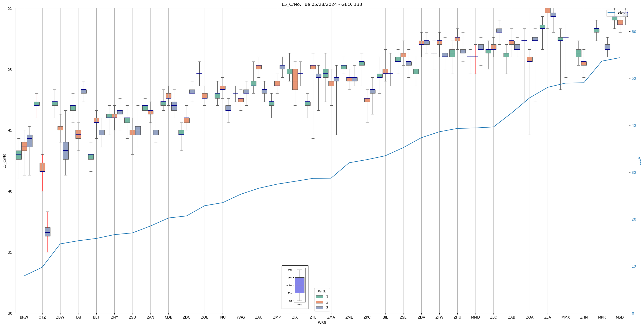Click the left axis tick label 30
This screenshot has width=644, height=327.
coord(10,313)
